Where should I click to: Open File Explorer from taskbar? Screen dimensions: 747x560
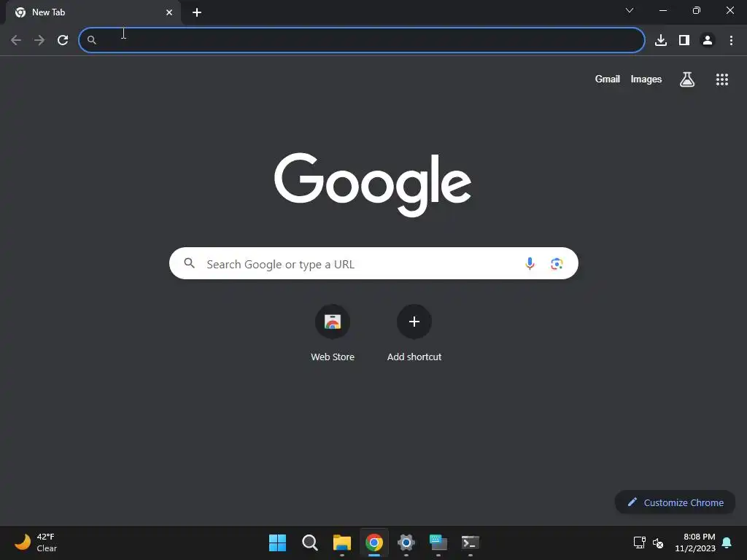341,542
